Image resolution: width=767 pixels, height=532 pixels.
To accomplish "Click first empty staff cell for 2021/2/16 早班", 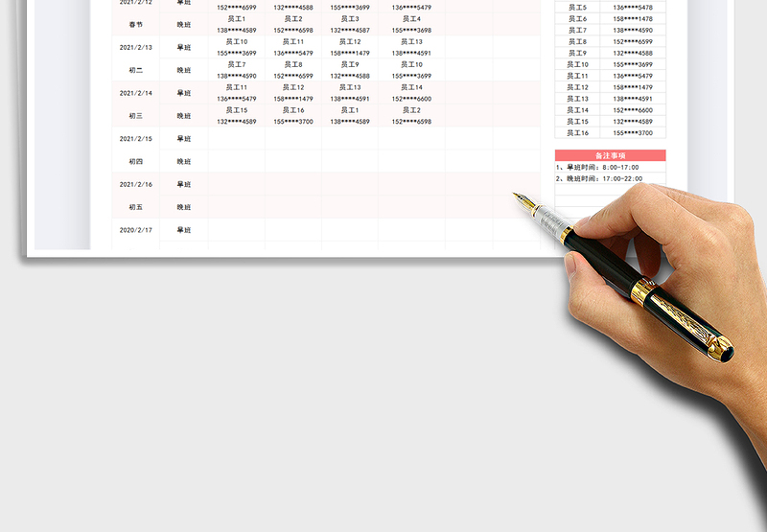I will tap(237, 184).
